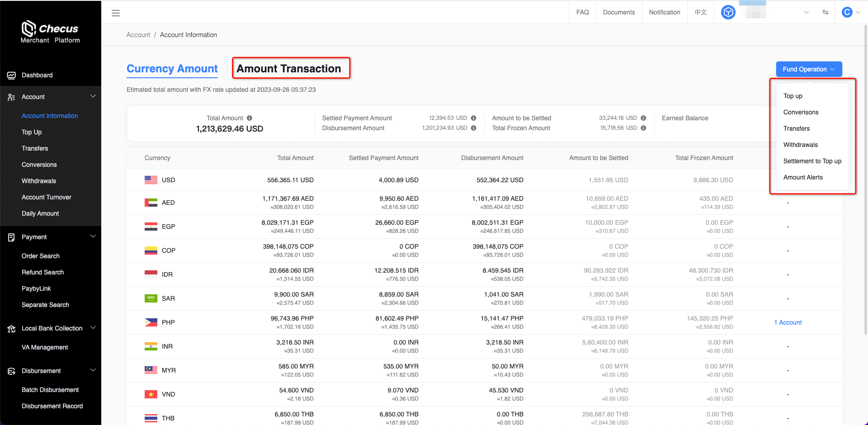
Task: Open the Documents link in header
Action: tap(618, 12)
